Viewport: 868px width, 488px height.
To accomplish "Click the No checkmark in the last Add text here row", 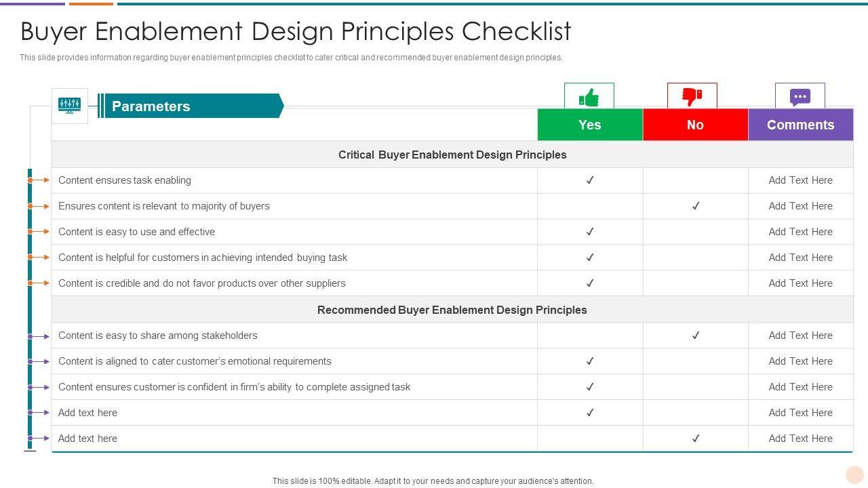I will click(696, 439).
